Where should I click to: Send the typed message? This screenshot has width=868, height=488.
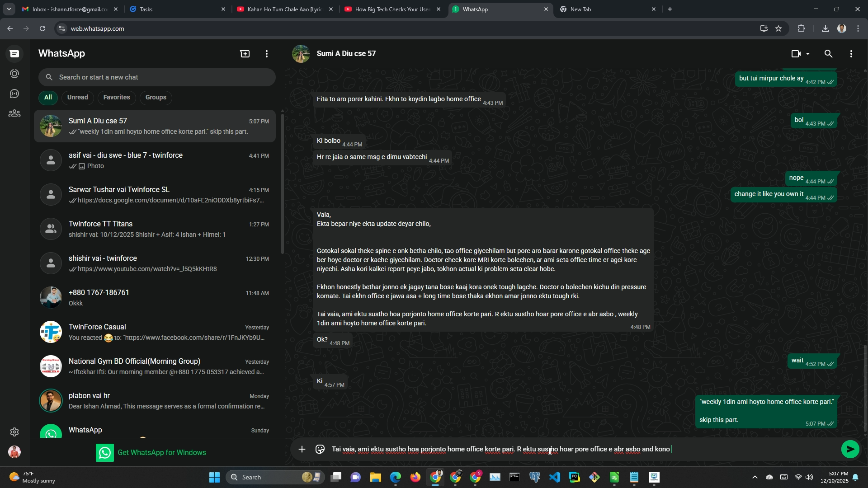(x=850, y=449)
